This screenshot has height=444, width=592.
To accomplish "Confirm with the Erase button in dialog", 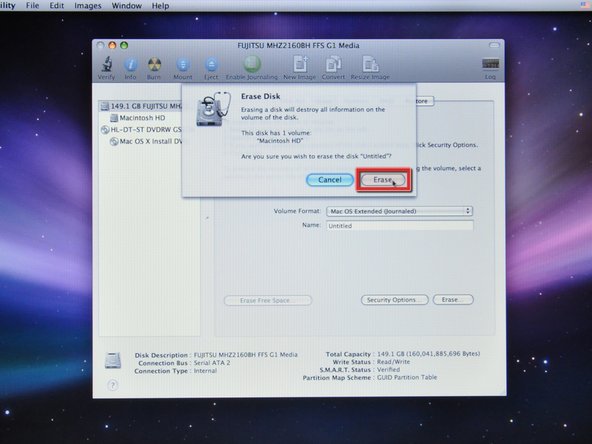I will click(383, 180).
